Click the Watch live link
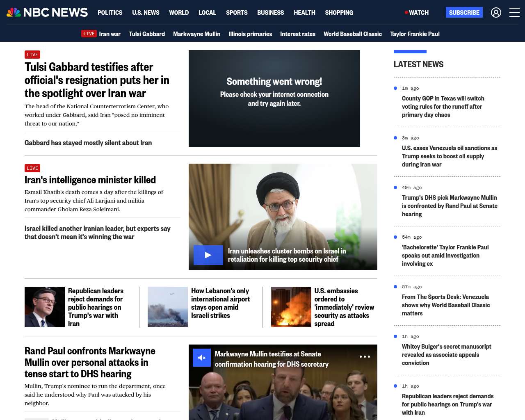Image resolution: width=525 pixels, height=420 pixels. (x=417, y=13)
